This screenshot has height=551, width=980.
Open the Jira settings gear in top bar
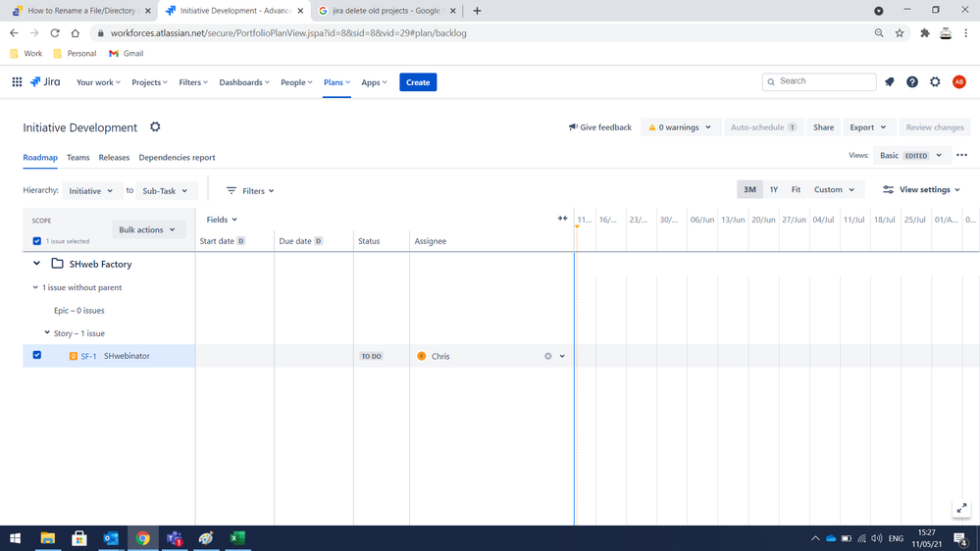pyautogui.click(x=935, y=81)
